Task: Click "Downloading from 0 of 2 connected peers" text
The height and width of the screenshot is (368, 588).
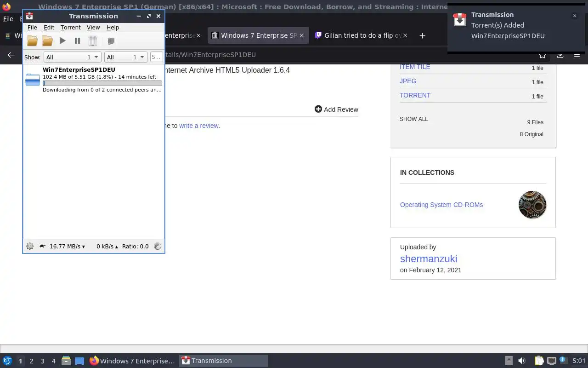Action: click(102, 90)
